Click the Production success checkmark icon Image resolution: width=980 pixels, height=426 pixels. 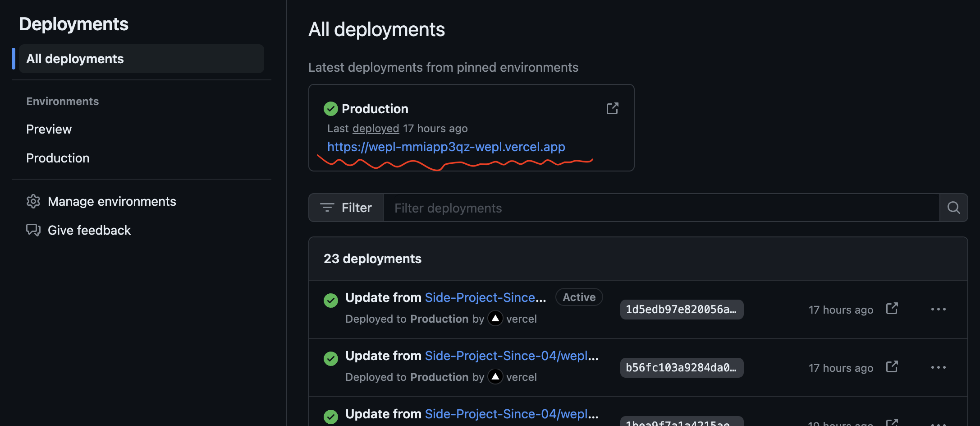point(331,109)
